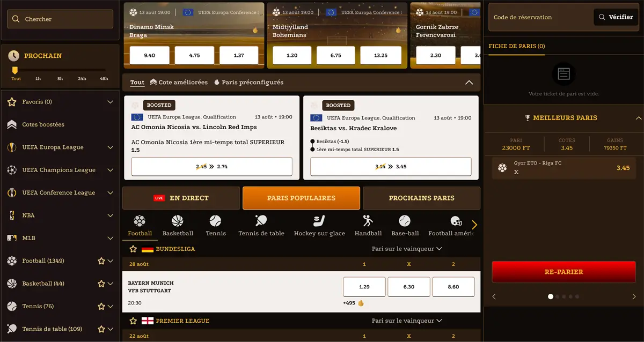
Task: Set the time slider to 8h
Action: (60, 78)
